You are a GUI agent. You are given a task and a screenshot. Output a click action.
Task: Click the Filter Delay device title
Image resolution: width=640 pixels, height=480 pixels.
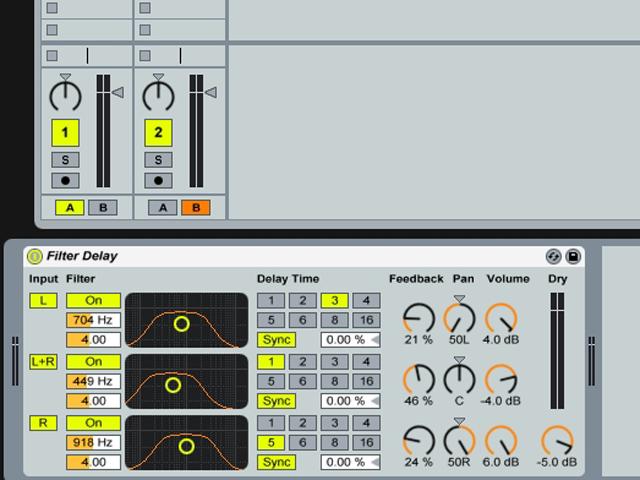[82, 256]
